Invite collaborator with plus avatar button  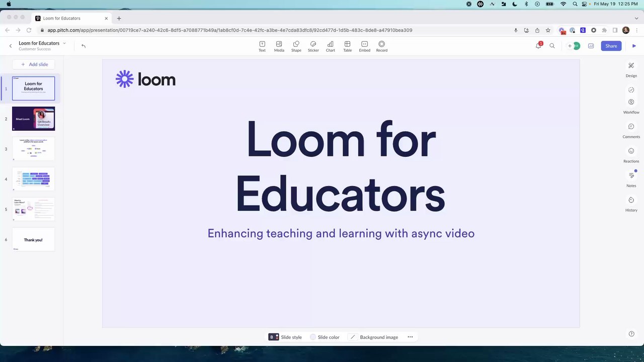pyautogui.click(x=570, y=46)
